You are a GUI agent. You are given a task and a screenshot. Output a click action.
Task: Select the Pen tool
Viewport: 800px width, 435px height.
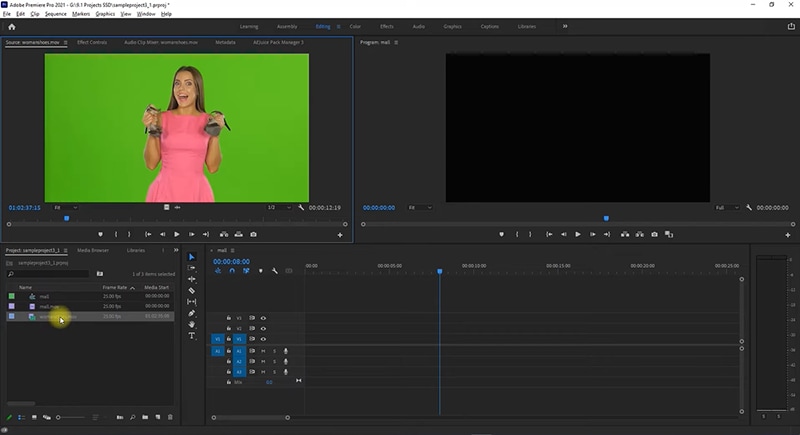tap(192, 313)
